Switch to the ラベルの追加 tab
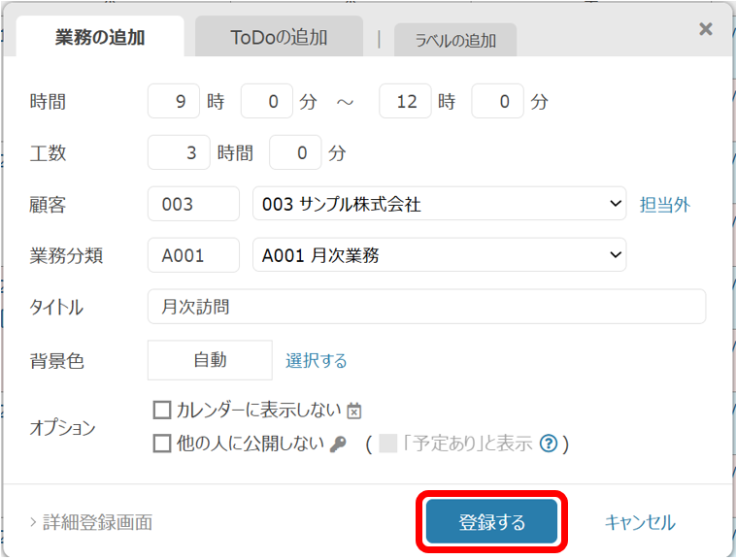Image resolution: width=736 pixels, height=560 pixels. (455, 41)
